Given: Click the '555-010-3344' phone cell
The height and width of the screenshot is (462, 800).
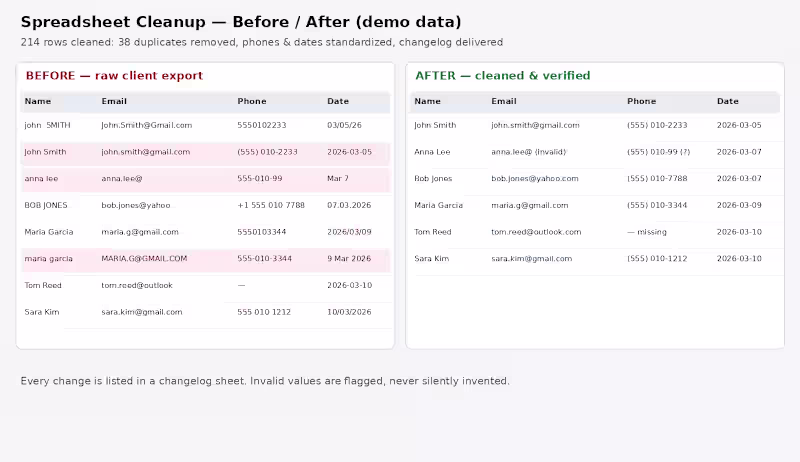Looking at the screenshot, I should (x=264, y=259).
